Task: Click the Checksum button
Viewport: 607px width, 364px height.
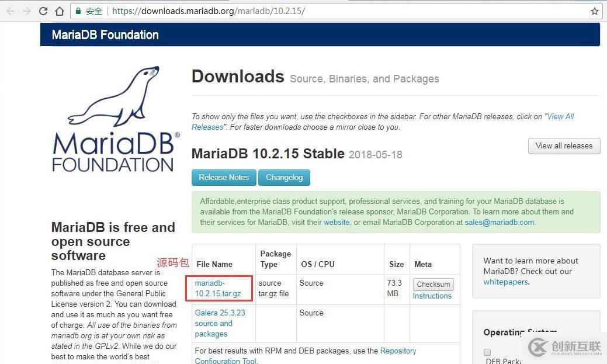Action: [433, 284]
